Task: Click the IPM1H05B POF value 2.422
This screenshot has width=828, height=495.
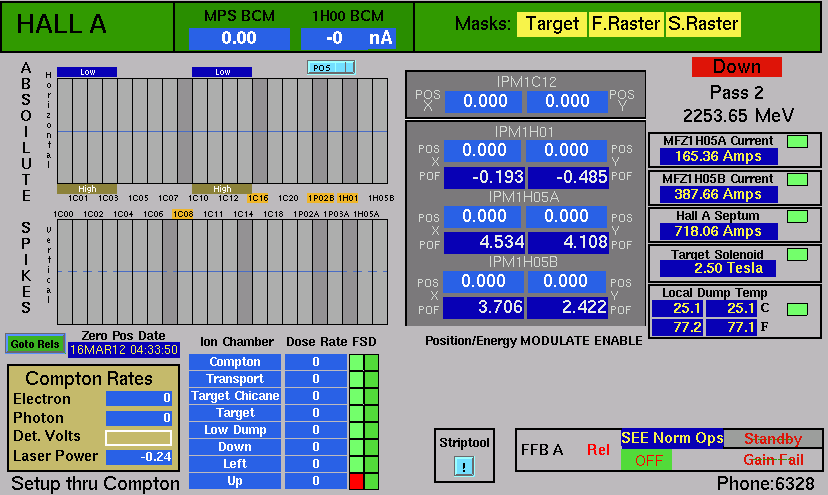Action: (567, 307)
